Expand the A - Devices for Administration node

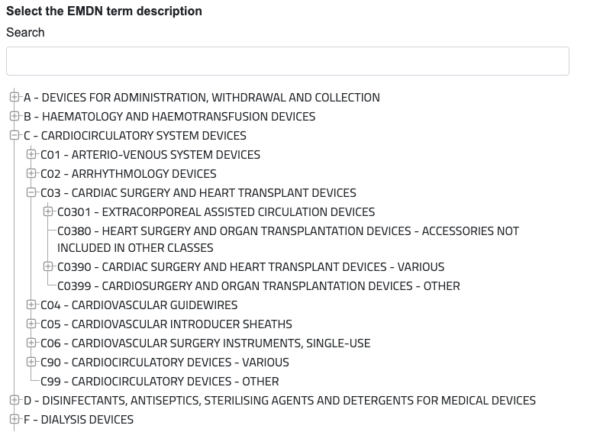[x=14, y=98]
